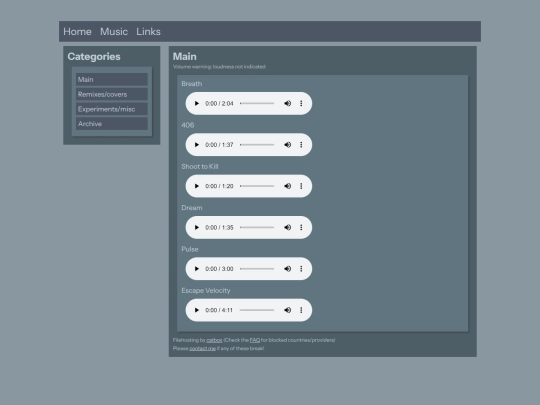Click the Escape Velocity track title
Screen dimensions: 540x405
(206, 291)
